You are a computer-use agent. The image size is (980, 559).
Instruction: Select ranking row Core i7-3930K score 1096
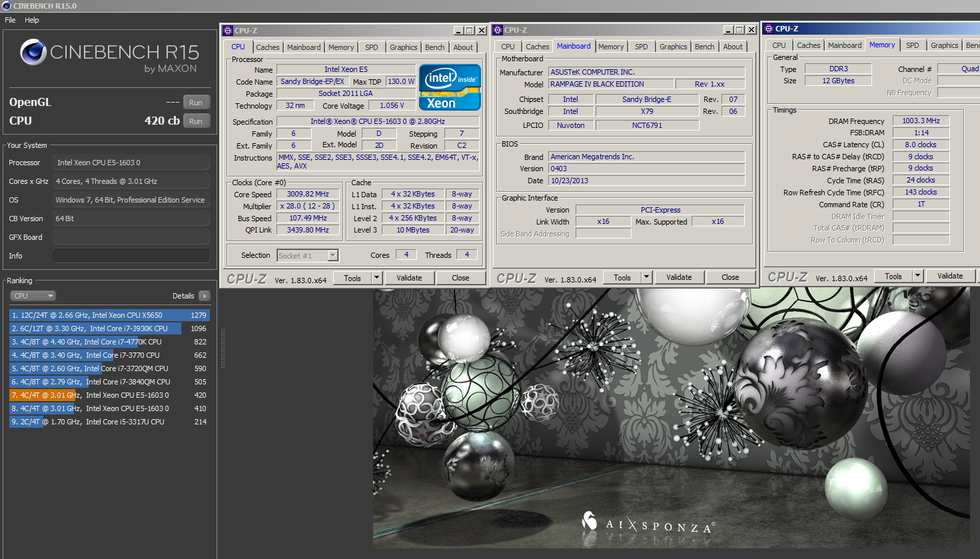pos(109,328)
